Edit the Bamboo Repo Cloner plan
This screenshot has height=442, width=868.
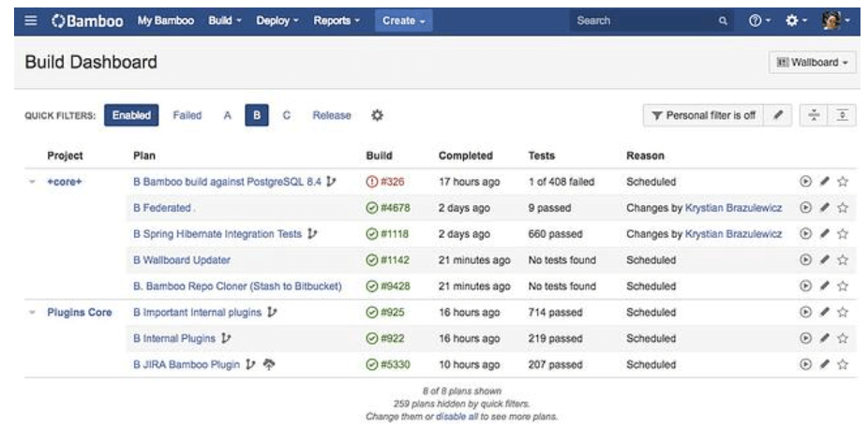(824, 286)
